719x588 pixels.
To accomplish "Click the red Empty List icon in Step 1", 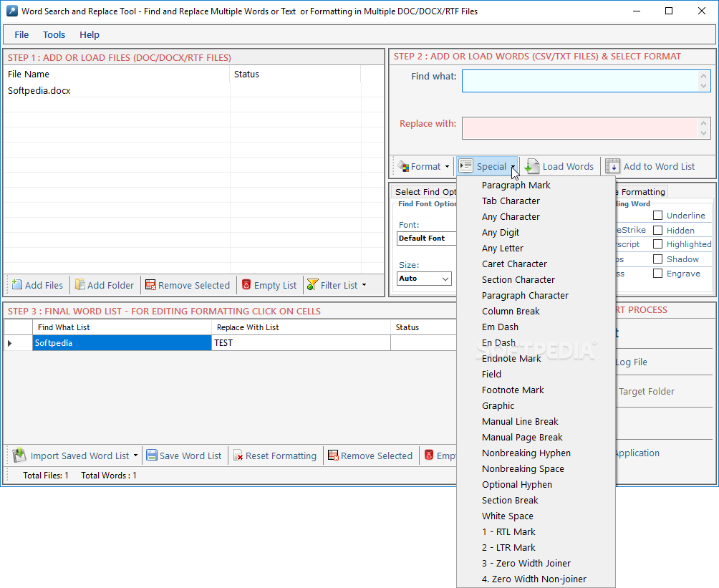I will point(246,285).
